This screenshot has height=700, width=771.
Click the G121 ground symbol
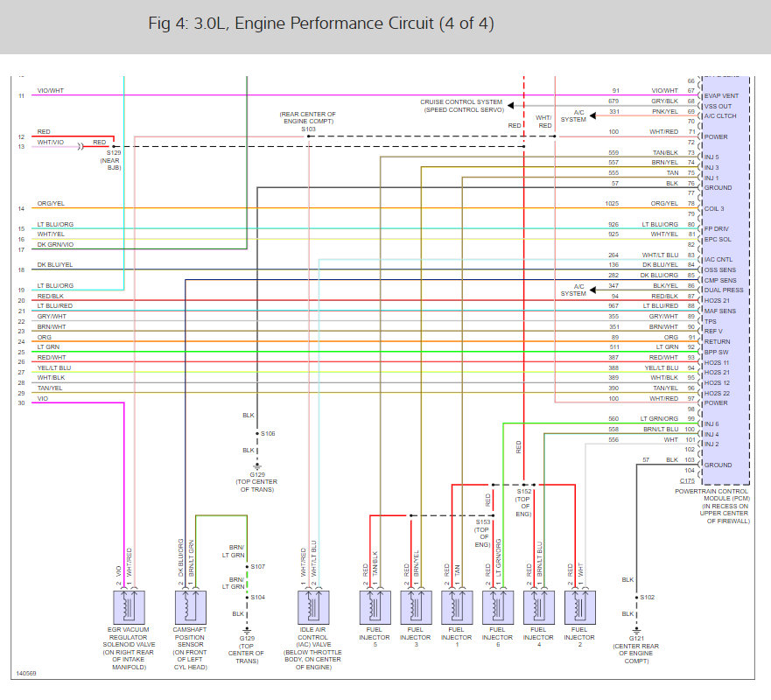(x=637, y=631)
